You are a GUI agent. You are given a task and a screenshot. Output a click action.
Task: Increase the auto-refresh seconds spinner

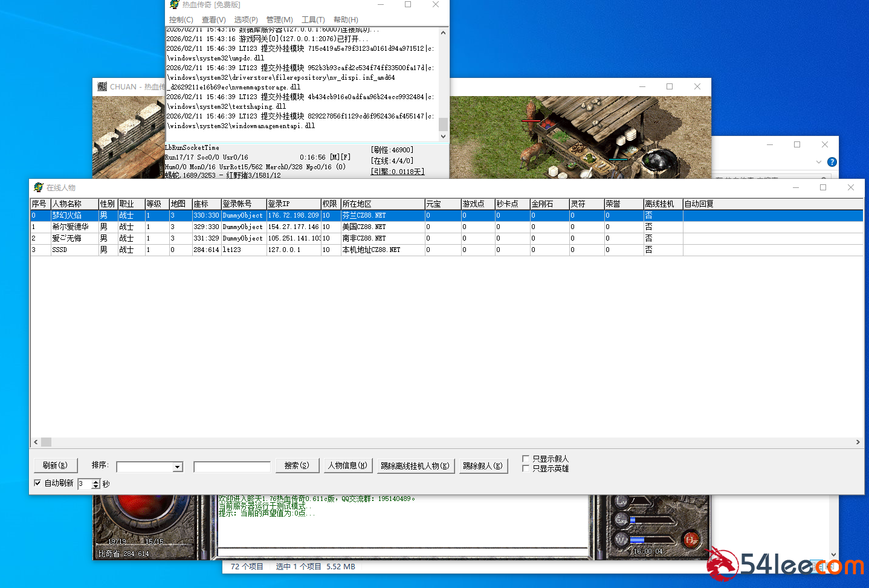click(95, 482)
